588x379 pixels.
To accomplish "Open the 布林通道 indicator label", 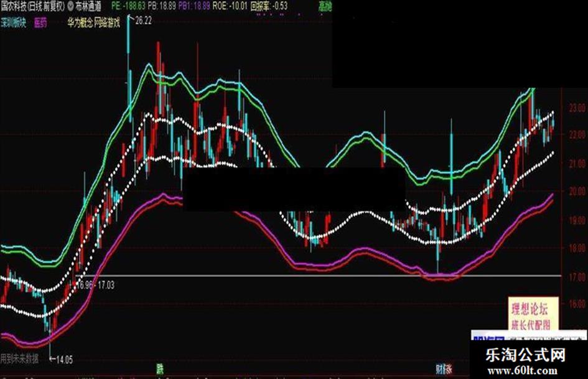I will 88,6.
